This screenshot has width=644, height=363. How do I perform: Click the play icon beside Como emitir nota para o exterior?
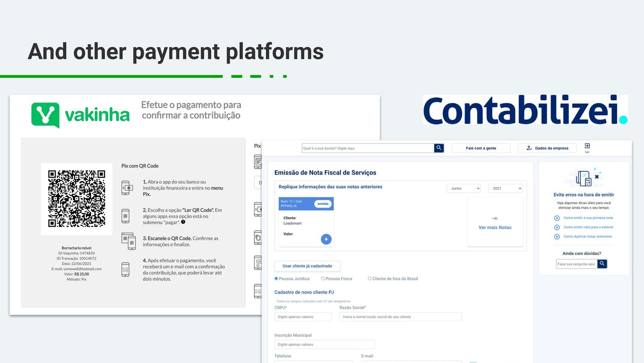point(557,227)
